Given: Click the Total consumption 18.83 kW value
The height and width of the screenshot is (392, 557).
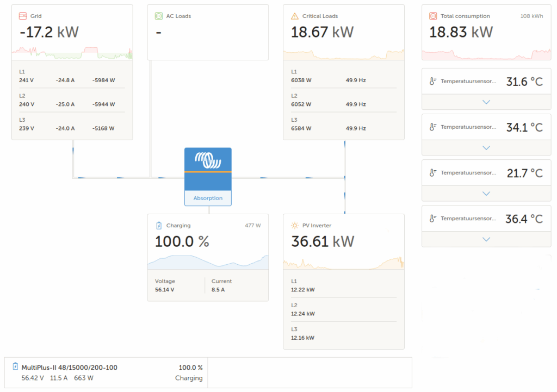Looking at the screenshot, I should click(461, 32).
